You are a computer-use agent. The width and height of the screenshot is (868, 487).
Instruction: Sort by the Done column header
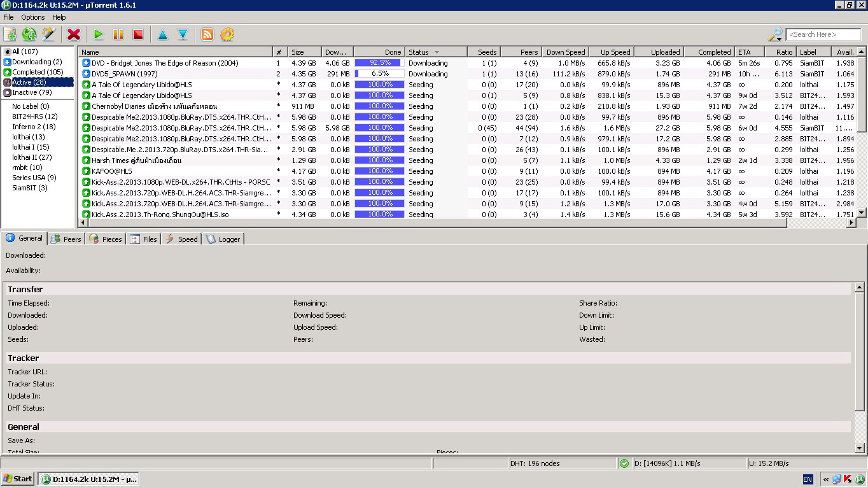coord(379,52)
